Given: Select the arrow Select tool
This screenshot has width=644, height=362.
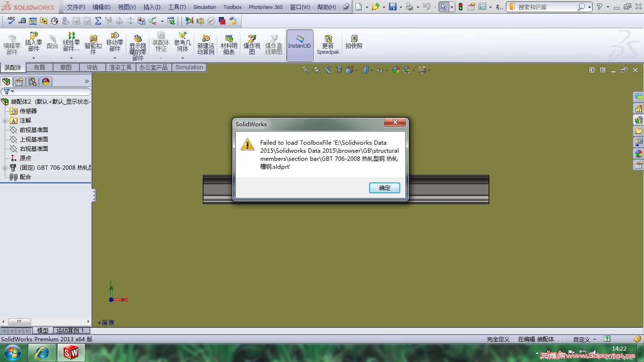Looking at the screenshot, I should pyautogui.click(x=443, y=7).
